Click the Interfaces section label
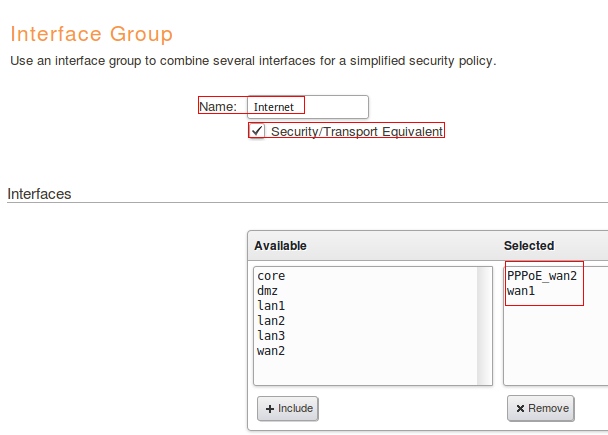The height and width of the screenshot is (435, 608). [x=39, y=193]
